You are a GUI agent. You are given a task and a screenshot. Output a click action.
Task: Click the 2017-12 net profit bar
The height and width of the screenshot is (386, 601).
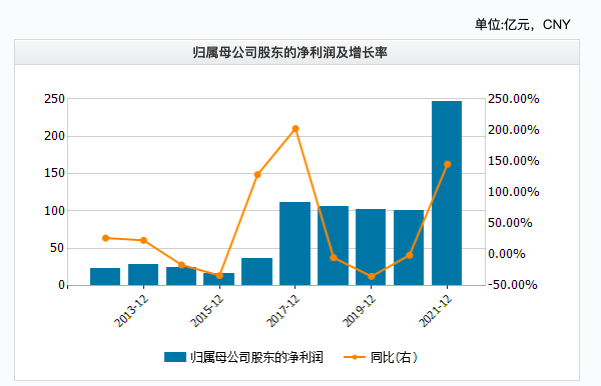pos(295,243)
